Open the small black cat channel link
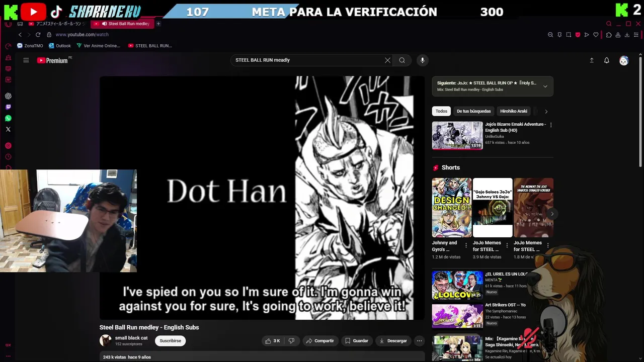 tap(131, 338)
